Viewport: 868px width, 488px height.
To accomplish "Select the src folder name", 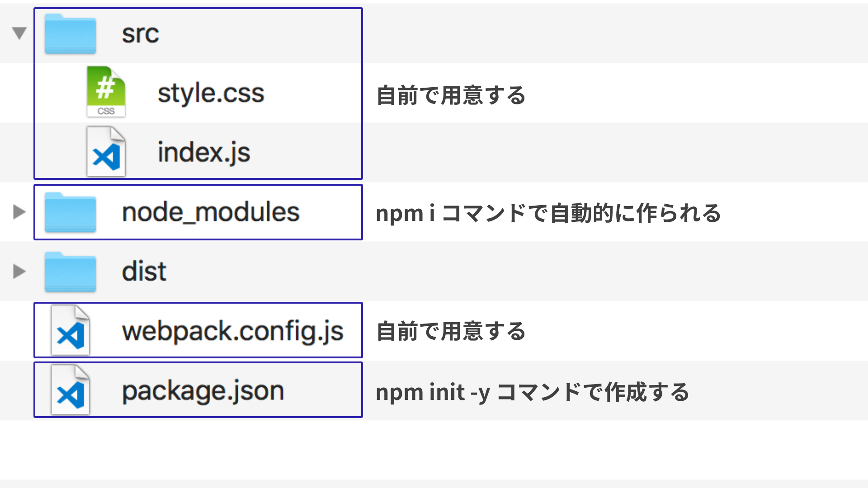I will tap(140, 34).
